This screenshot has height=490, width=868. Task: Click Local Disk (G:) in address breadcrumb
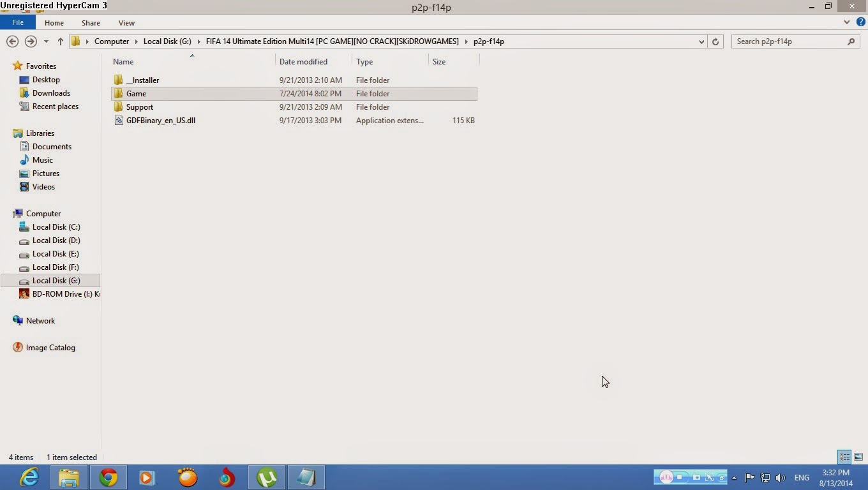(167, 41)
